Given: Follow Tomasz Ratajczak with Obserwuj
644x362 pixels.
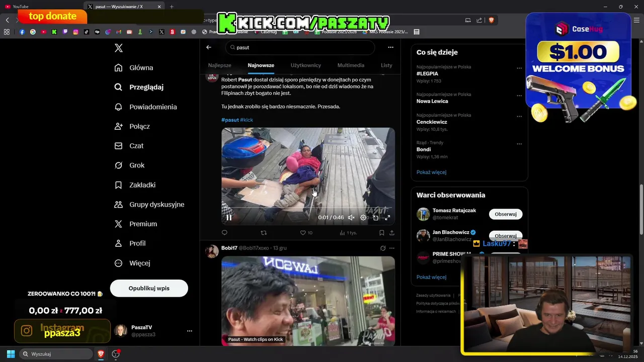Looking at the screenshot, I should 506,214.
